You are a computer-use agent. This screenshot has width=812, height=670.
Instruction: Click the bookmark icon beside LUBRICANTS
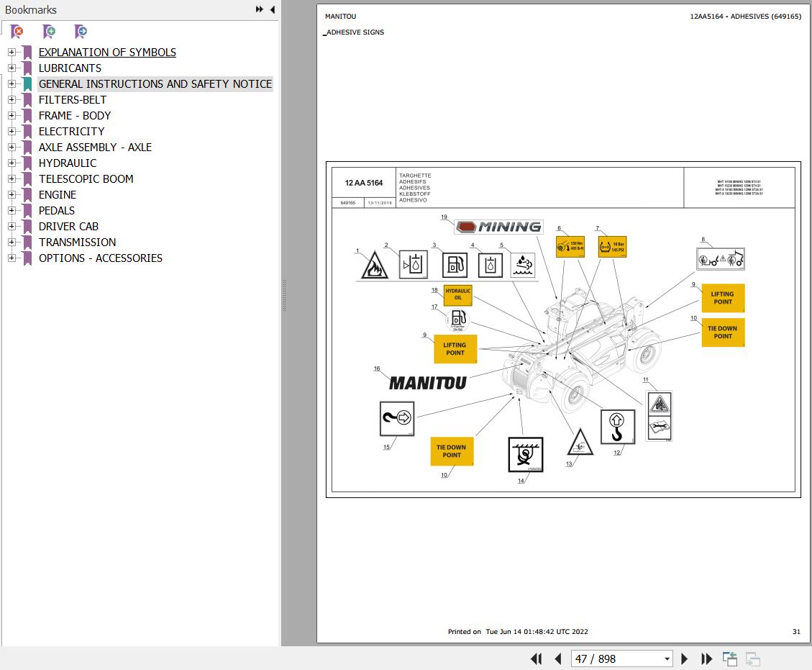(27, 68)
